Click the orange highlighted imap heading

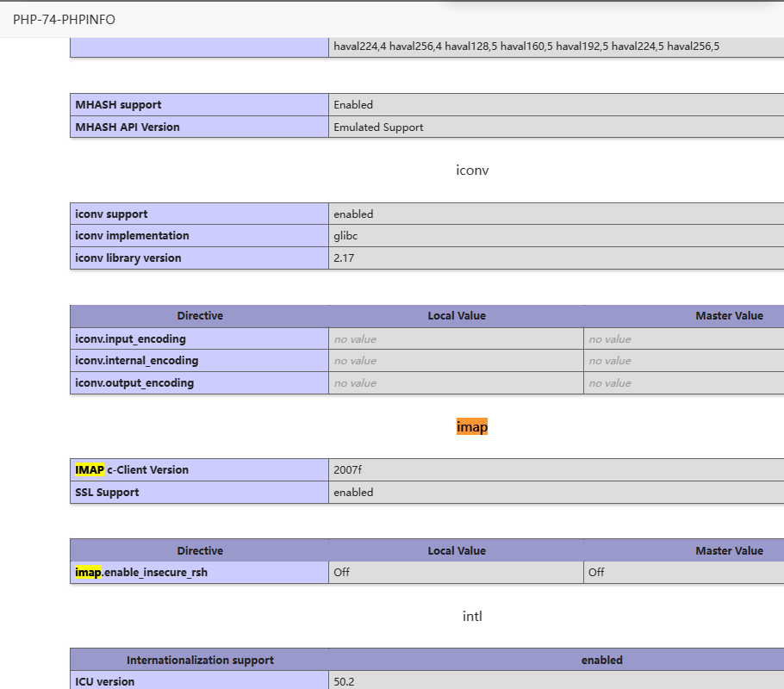[472, 427]
